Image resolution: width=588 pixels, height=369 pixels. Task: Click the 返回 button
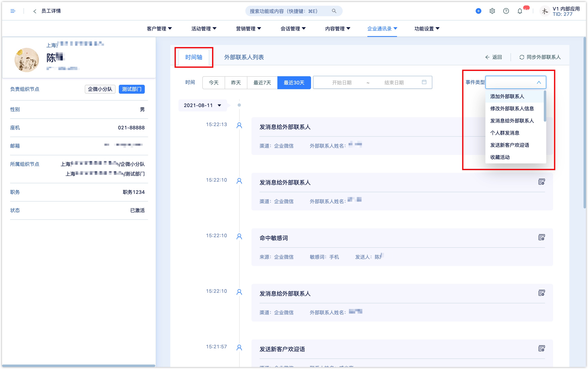point(493,57)
